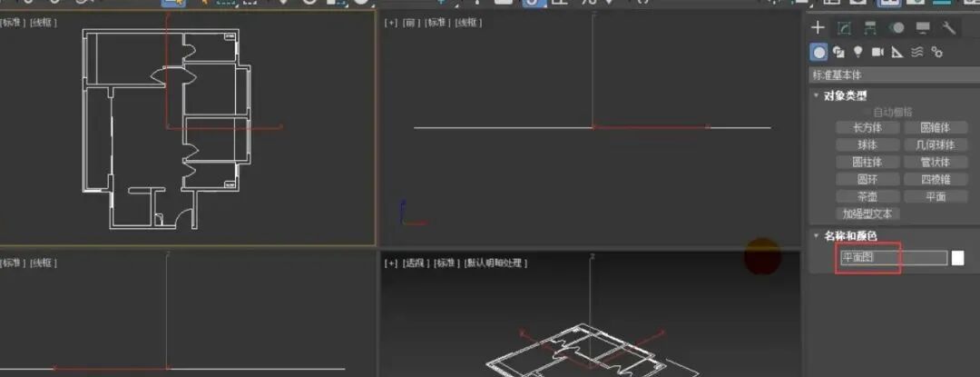Open the [标准] menu in perspective viewport
The image size is (980, 377).
pyautogui.click(x=446, y=263)
